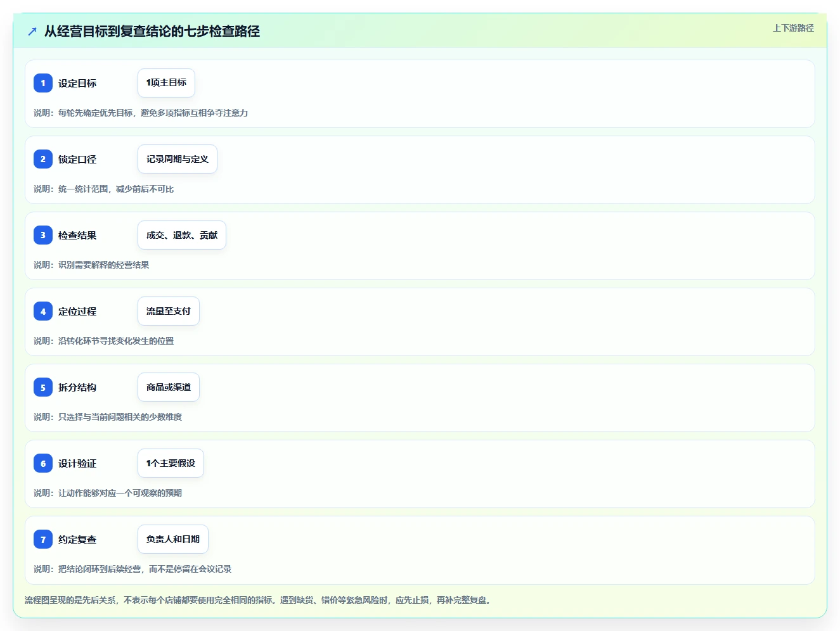Click the 设计验证 step label

pyautogui.click(x=77, y=463)
